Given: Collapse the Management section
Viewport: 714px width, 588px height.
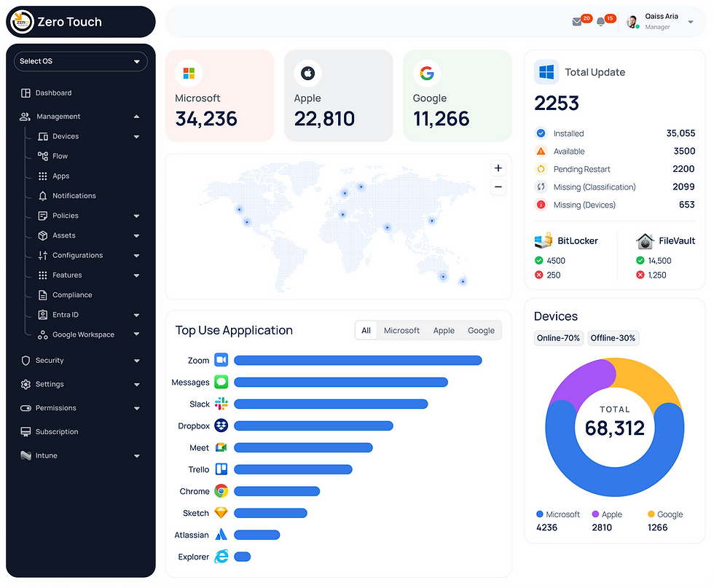Looking at the screenshot, I should tap(136, 117).
